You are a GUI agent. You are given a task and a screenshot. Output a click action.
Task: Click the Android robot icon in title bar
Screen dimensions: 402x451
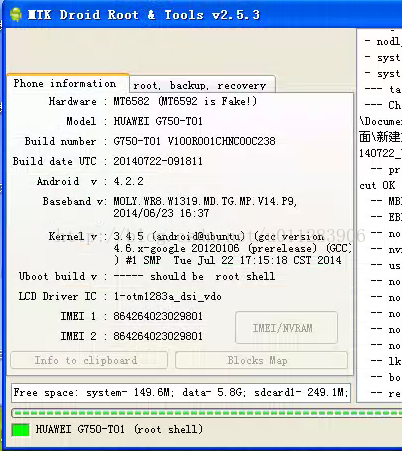16,15
